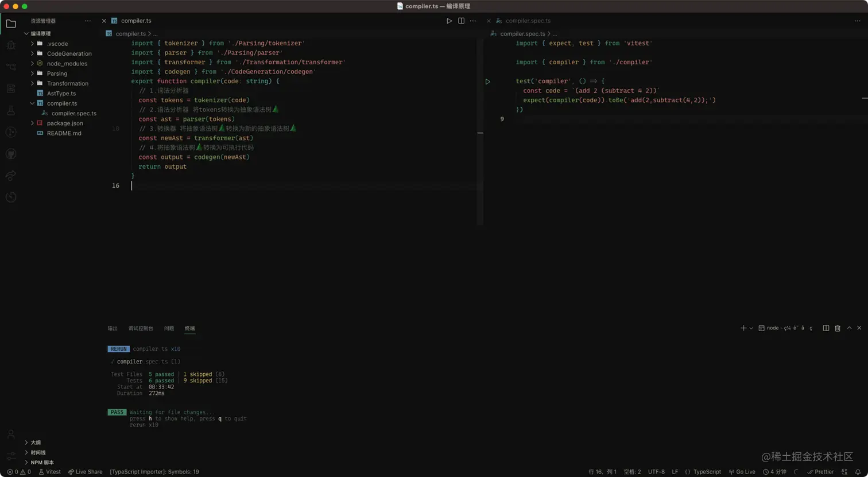Open more actions for the compiler.ts editor
Image resolution: width=868 pixels, height=477 pixels.
coord(473,21)
